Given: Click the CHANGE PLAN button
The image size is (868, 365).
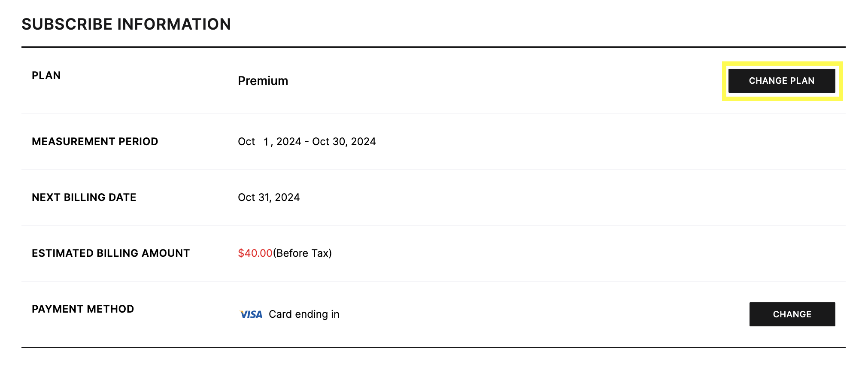Looking at the screenshot, I should tap(781, 81).
